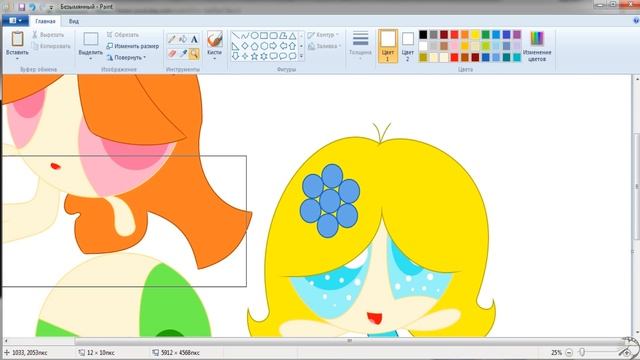Viewport: 640px width, 360px height.
Task: Select Цвет 2 background color box
Action: tap(407, 47)
